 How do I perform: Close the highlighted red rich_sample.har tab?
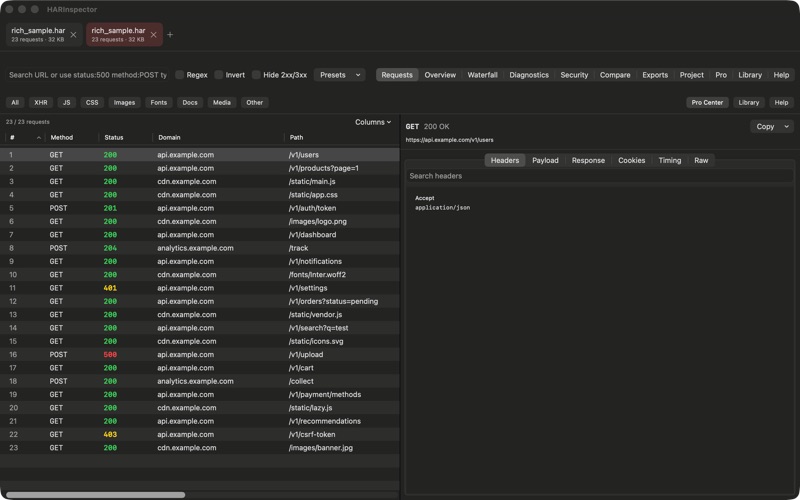[154, 35]
